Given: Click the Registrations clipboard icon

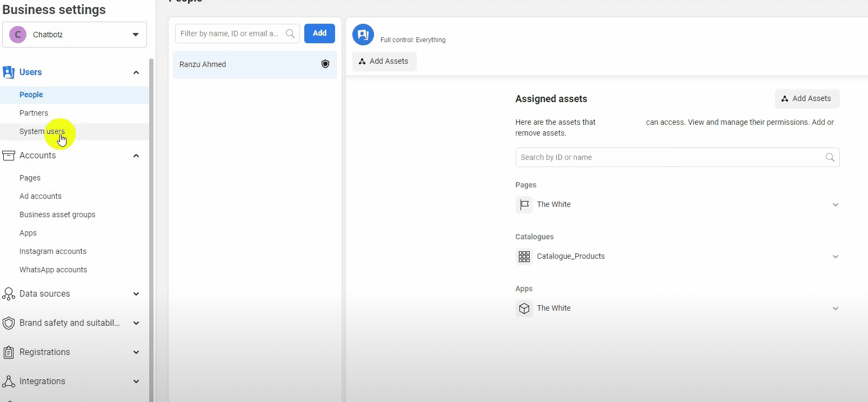Looking at the screenshot, I should (9, 352).
